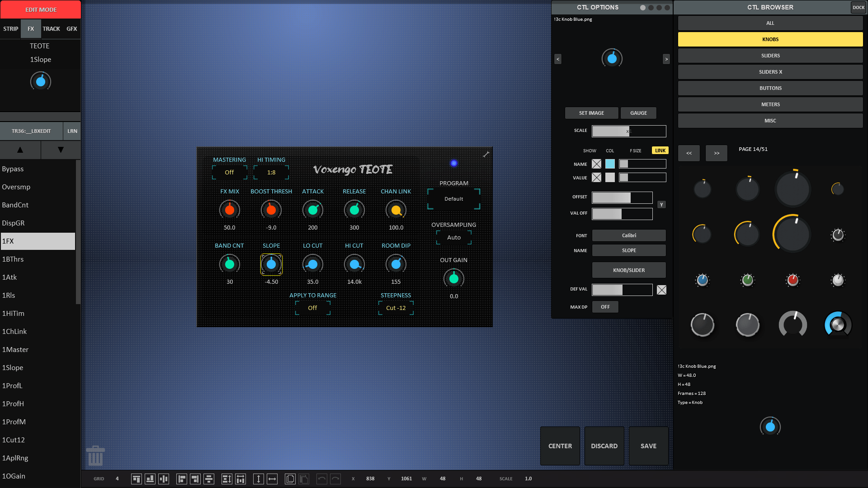Viewport: 868px width, 488px height.
Task: Select the BUTTONS category in CTL Browser
Action: coord(770,88)
